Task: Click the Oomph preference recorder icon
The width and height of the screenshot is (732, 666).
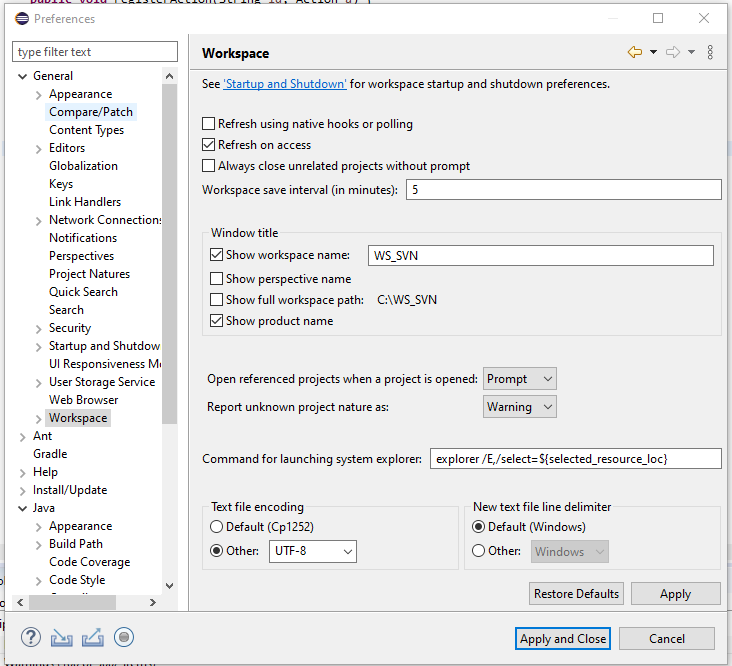Action: tap(124, 637)
